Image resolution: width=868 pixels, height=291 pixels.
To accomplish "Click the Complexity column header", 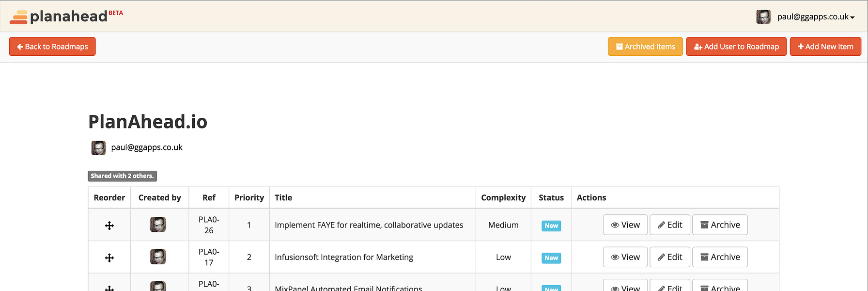I will 503,198.
